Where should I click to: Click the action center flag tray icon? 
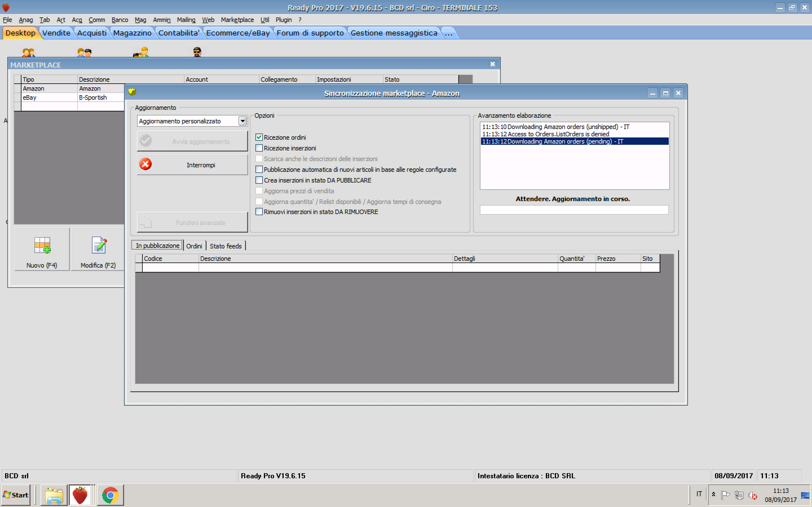tap(725, 495)
